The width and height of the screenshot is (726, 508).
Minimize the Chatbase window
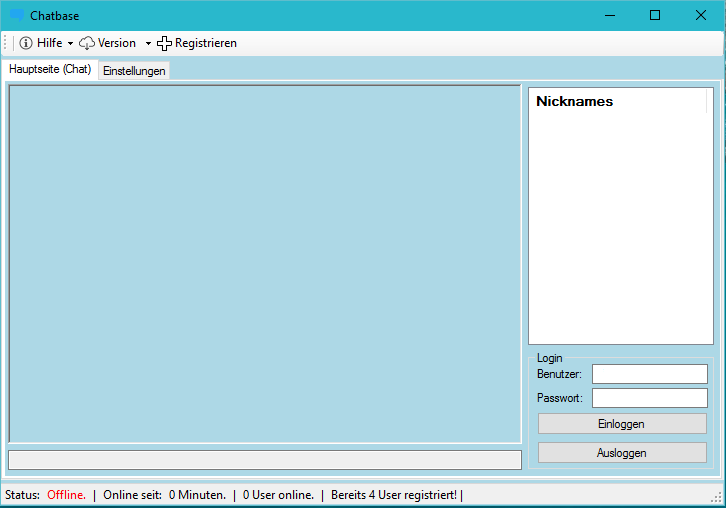pos(609,15)
